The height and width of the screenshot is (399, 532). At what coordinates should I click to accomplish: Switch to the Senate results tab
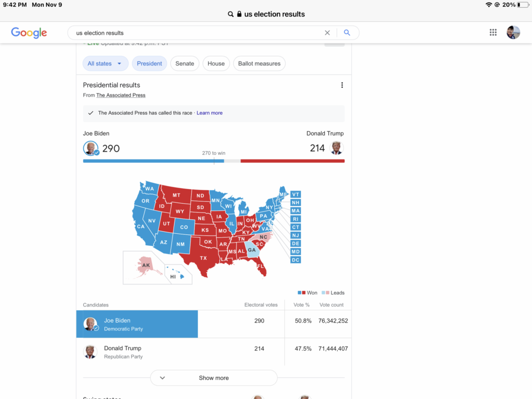click(184, 63)
